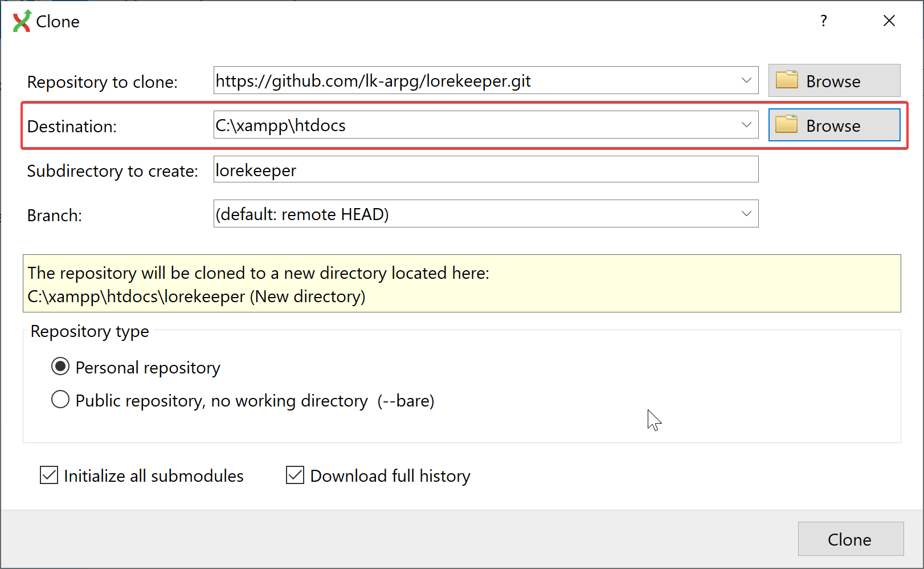Browse for the destination folder
Screen dimensions: 924x569
click(833, 125)
